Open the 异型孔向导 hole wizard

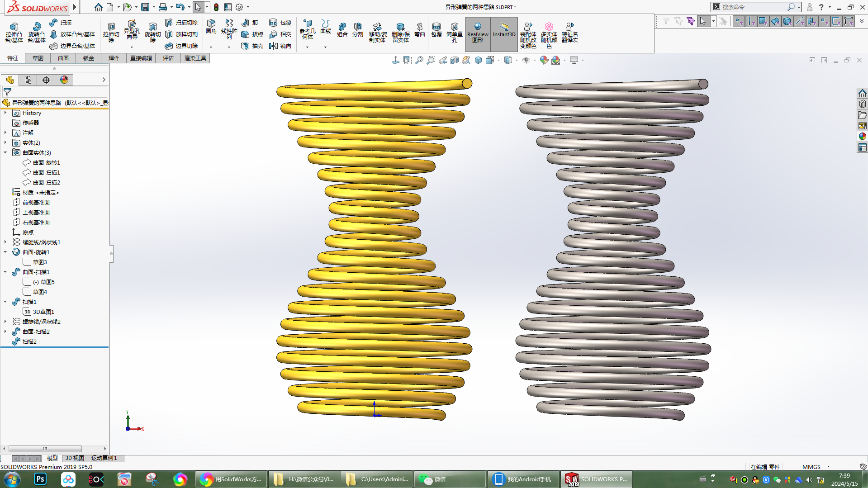[x=132, y=30]
